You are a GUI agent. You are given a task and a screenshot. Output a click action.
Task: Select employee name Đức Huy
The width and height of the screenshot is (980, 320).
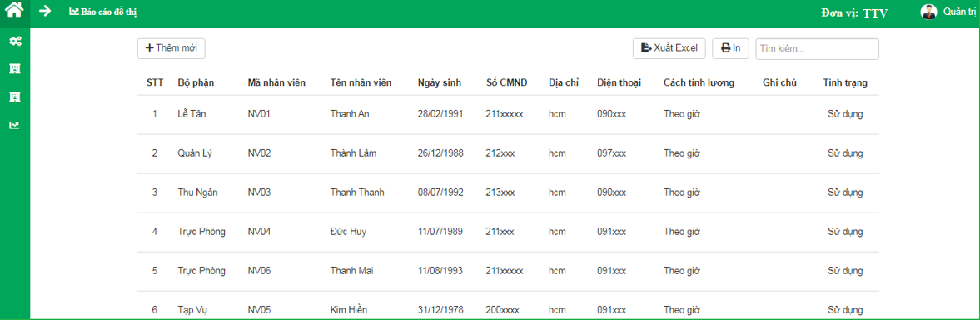click(x=348, y=232)
